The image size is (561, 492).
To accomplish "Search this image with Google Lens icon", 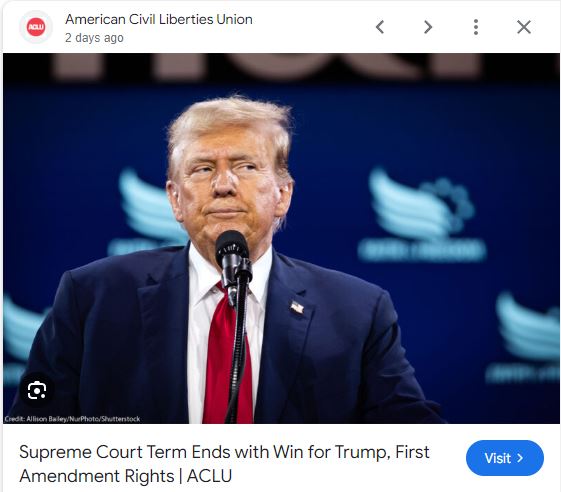I will [37, 390].
